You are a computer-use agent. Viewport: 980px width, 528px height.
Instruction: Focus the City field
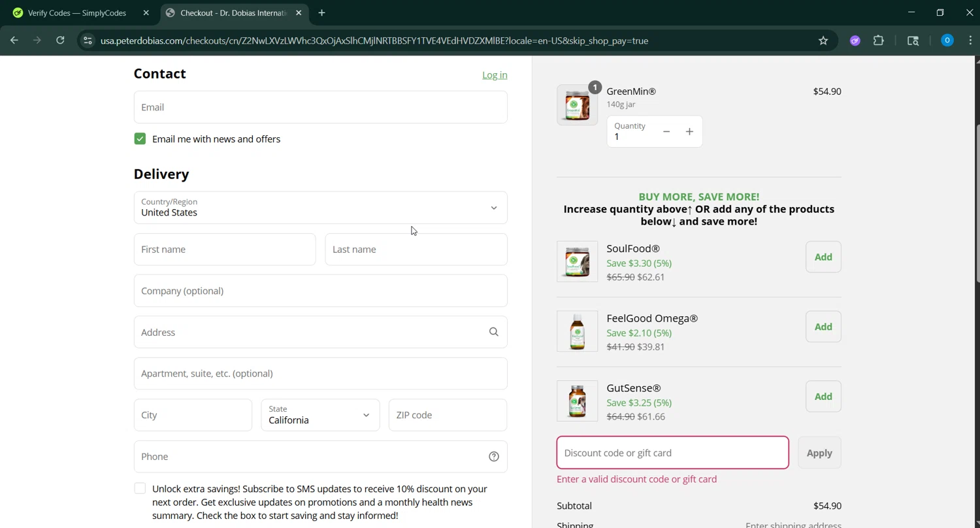193,415
